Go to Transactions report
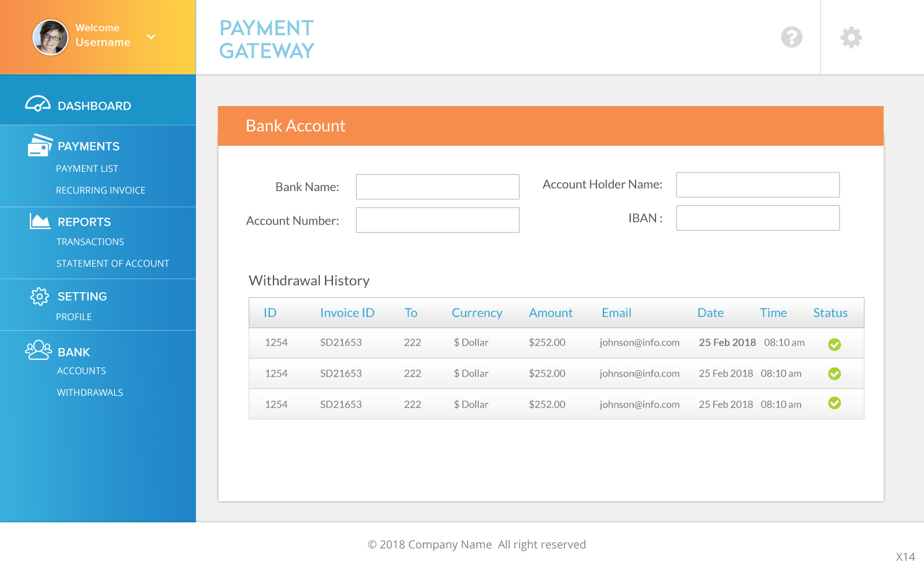The image size is (924, 567). [x=90, y=242]
